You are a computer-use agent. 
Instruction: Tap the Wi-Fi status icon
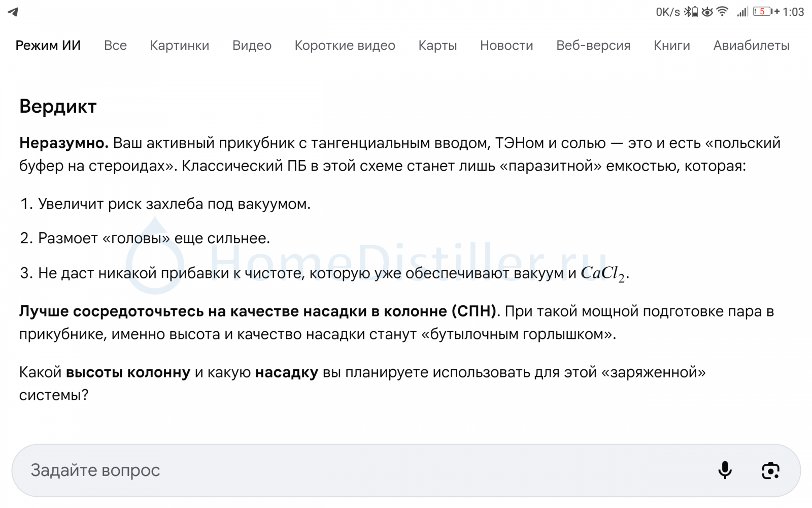(722, 12)
